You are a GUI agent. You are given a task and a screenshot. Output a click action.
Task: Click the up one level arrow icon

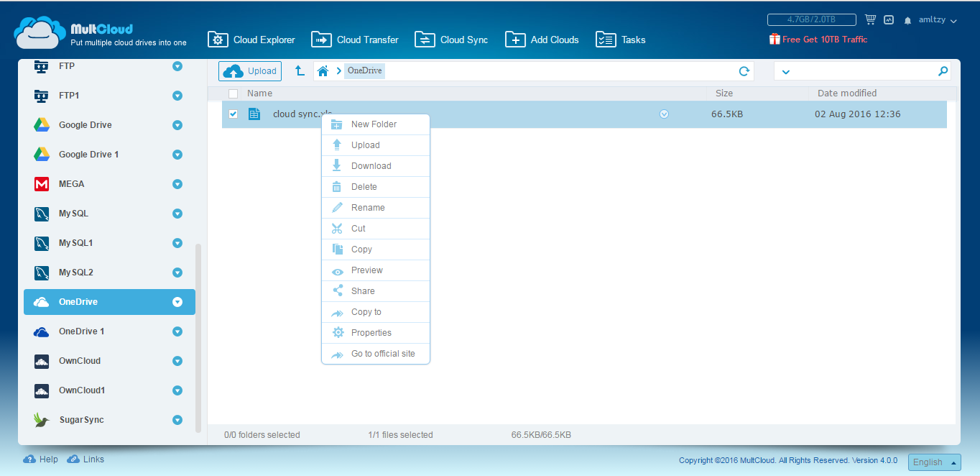coord(300,70)
